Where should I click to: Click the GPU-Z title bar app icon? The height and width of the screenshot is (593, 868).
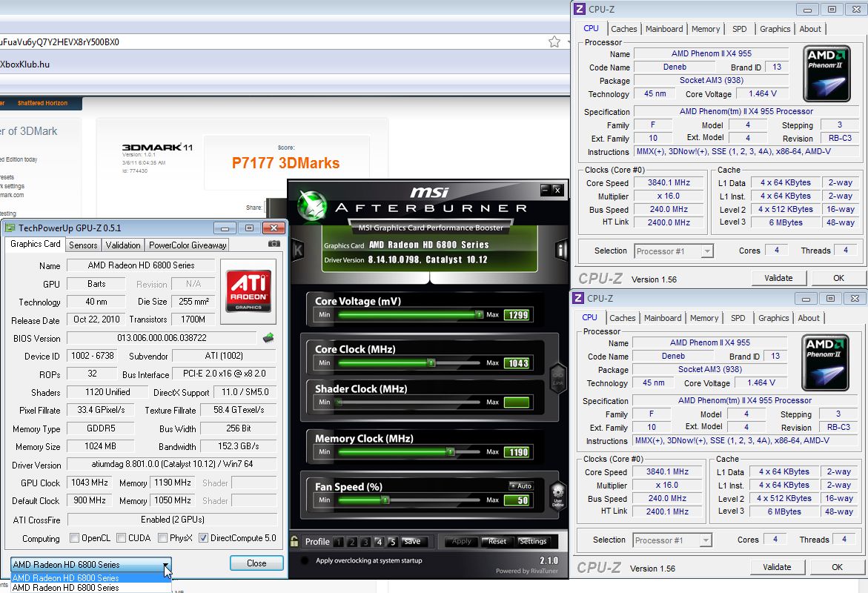pyautogui.click(x=10, y=228)
